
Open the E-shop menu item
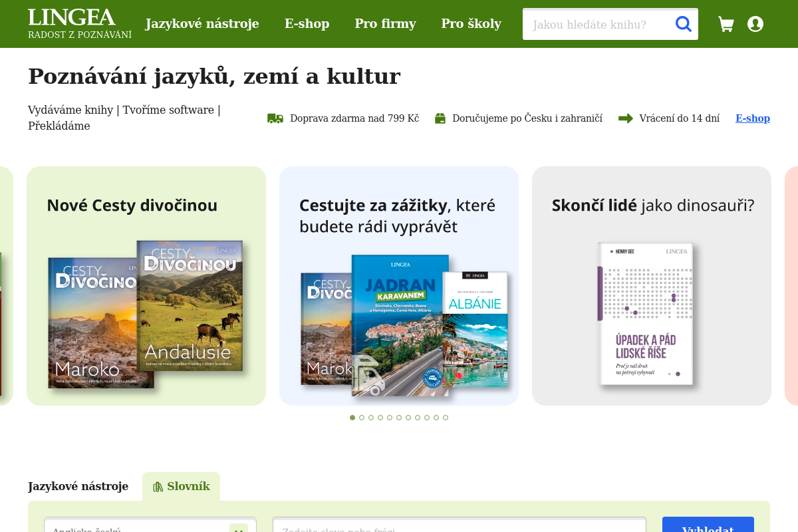(x=307, y=24)
